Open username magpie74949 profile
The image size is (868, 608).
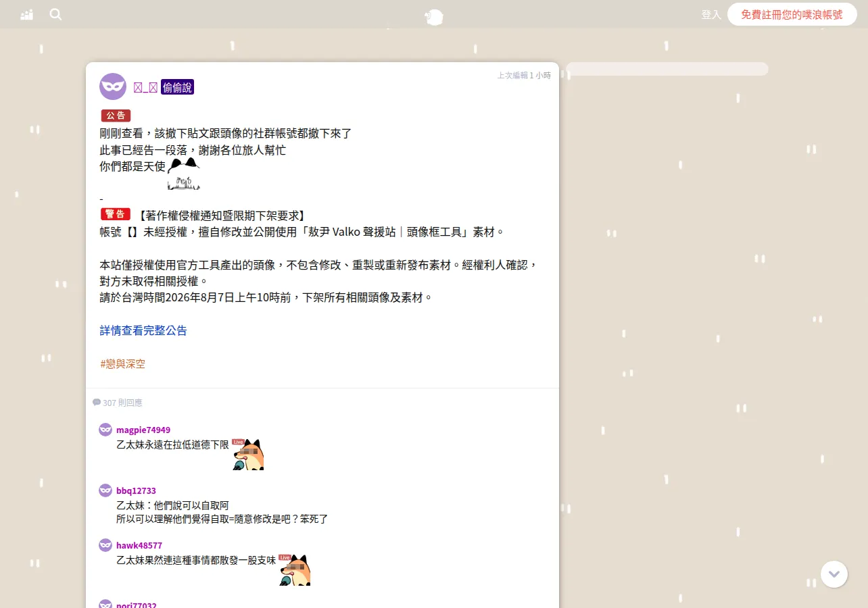pyautogui.click(x=143, y=430)
